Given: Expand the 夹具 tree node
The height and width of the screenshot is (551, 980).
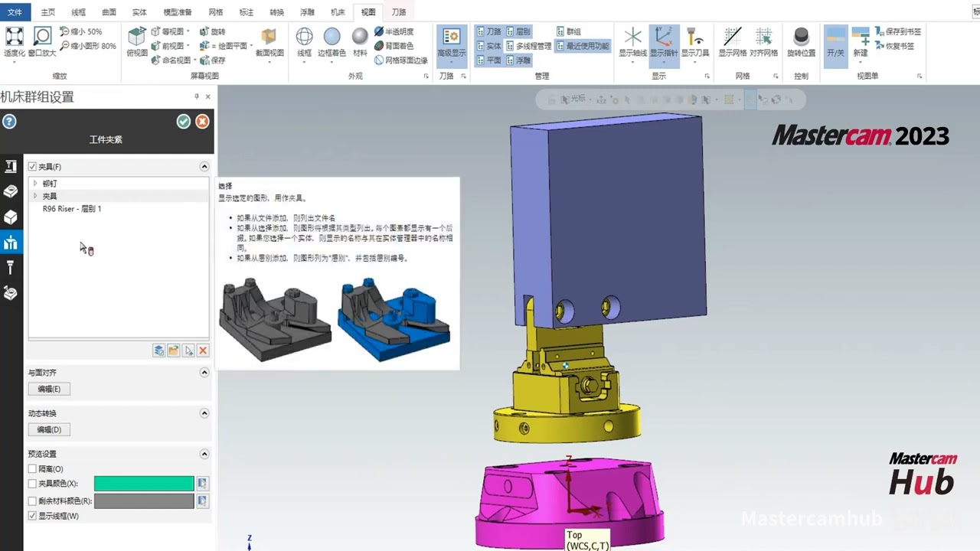Looking at the screenshot, I should [x=35, y=196].
